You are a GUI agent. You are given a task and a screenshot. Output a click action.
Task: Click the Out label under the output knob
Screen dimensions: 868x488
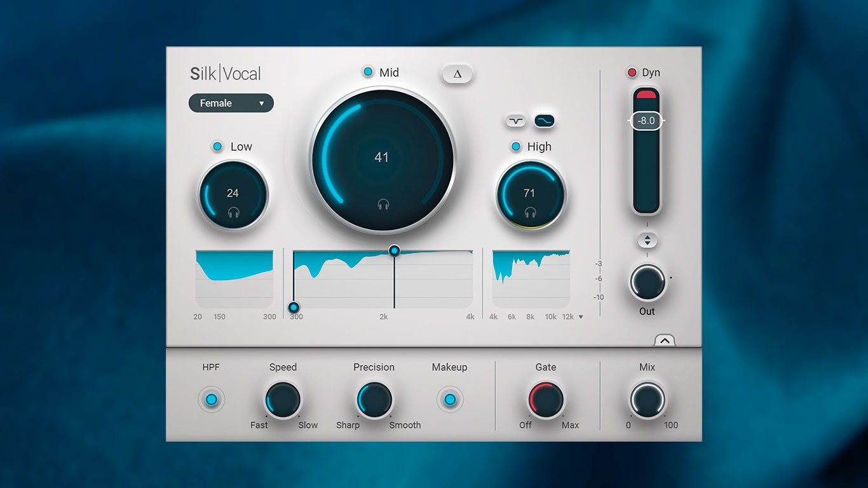647,311
